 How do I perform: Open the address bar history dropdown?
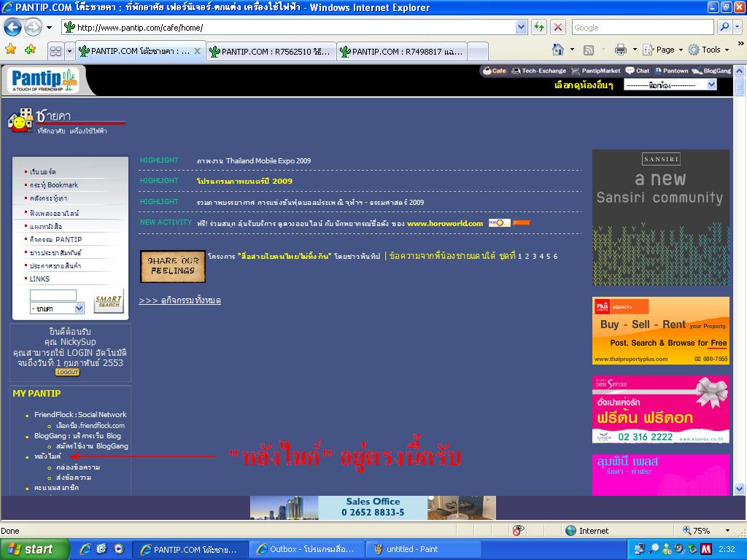pyautogui.click(x=521, y=28)
